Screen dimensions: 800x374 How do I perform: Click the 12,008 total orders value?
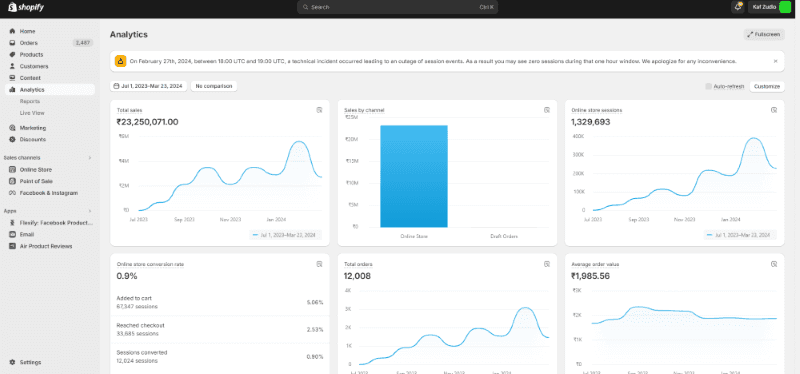click(x=358, y=276)
